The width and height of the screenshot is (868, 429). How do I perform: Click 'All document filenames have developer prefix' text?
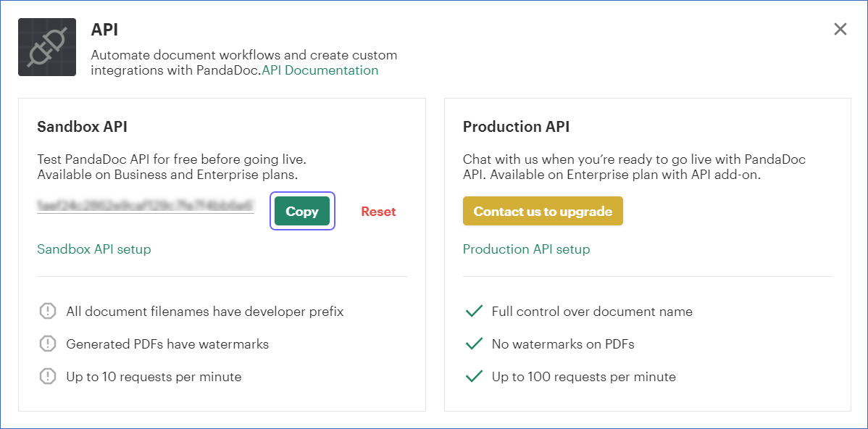tap(205, 312)
